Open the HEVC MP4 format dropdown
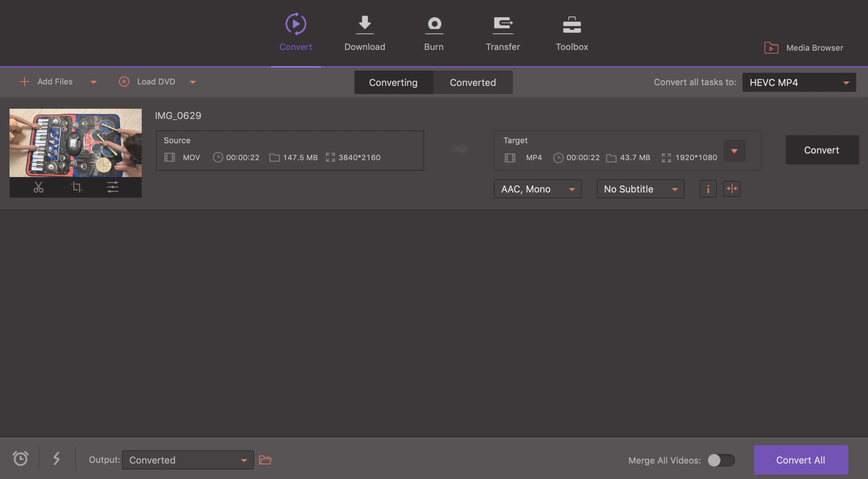Image resolution: width=868 pixels, height=479 pixels. pyautogui.click(x=799, y=82)
